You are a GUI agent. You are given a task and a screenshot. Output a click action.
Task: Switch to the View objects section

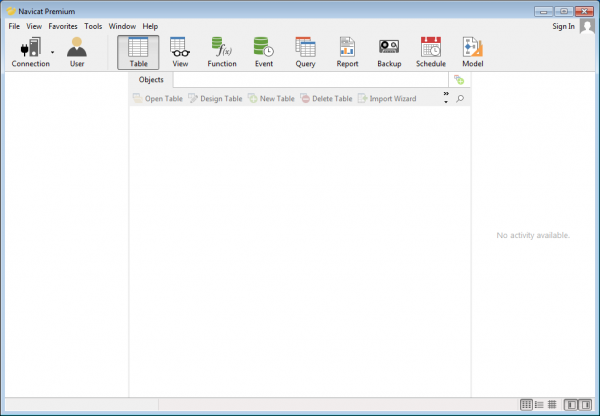tap(180, 52)
